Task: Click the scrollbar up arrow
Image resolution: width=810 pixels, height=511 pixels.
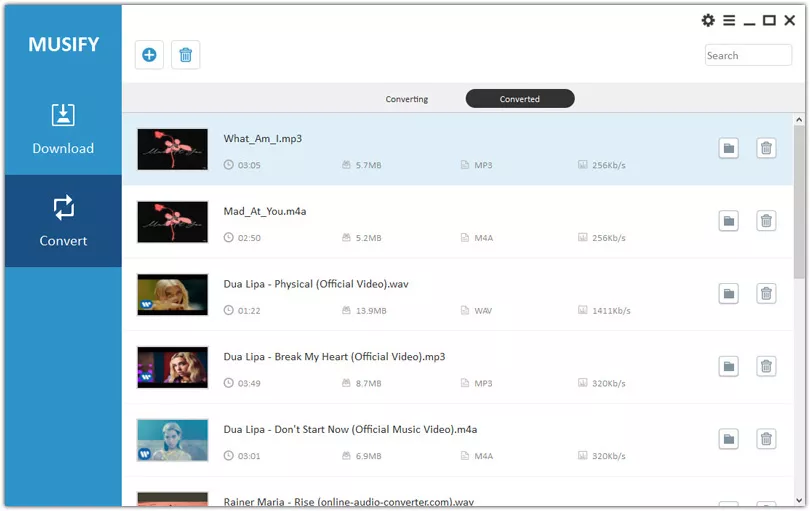Action: tap(799, 120)
